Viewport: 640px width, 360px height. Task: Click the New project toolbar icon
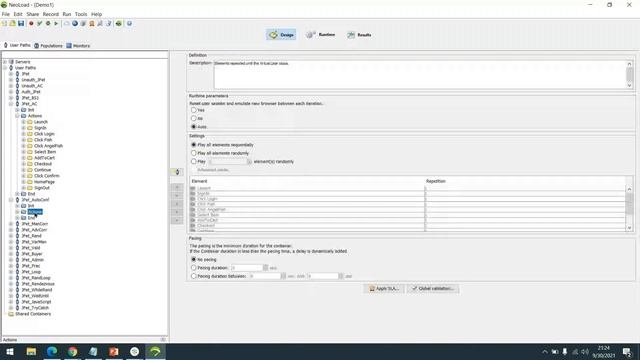click(4, 24)
